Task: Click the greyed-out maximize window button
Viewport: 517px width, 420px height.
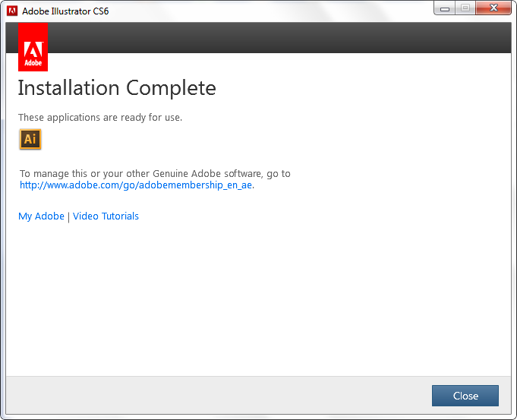Action: (x=465, y=8)
